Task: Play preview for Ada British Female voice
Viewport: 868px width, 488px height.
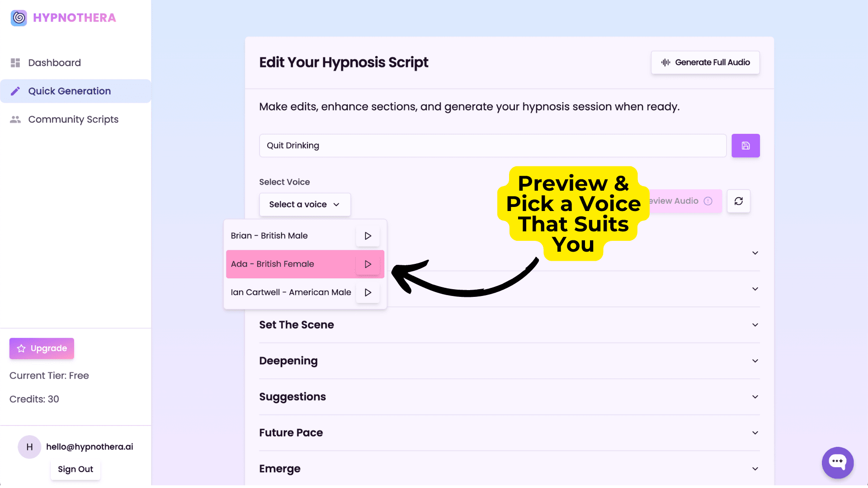Action: (x=368, y=264)
